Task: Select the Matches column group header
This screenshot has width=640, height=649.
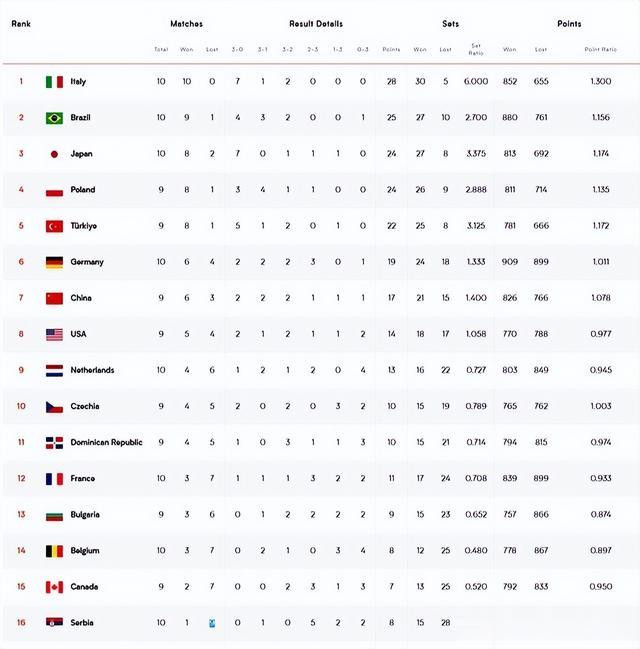Action: click(x=186, y=24)
